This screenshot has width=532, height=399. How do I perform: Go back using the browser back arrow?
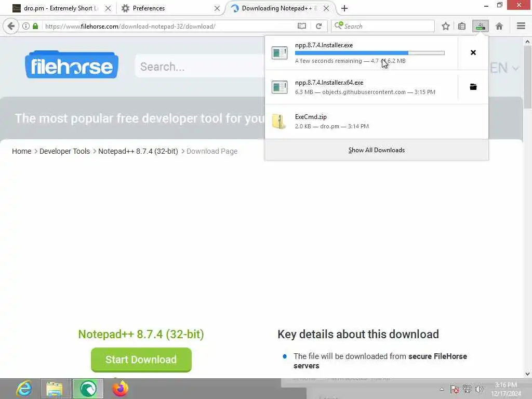[x=11, y=26]
